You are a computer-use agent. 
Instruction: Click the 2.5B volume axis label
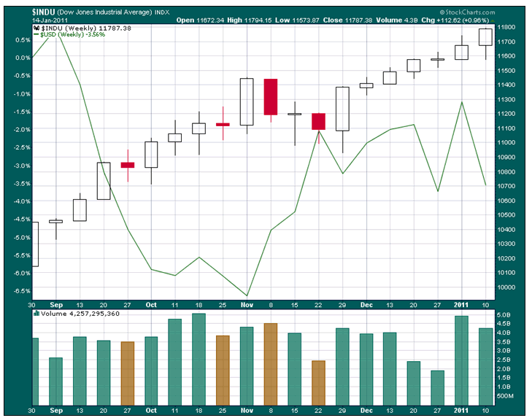[x=504, y=360]
